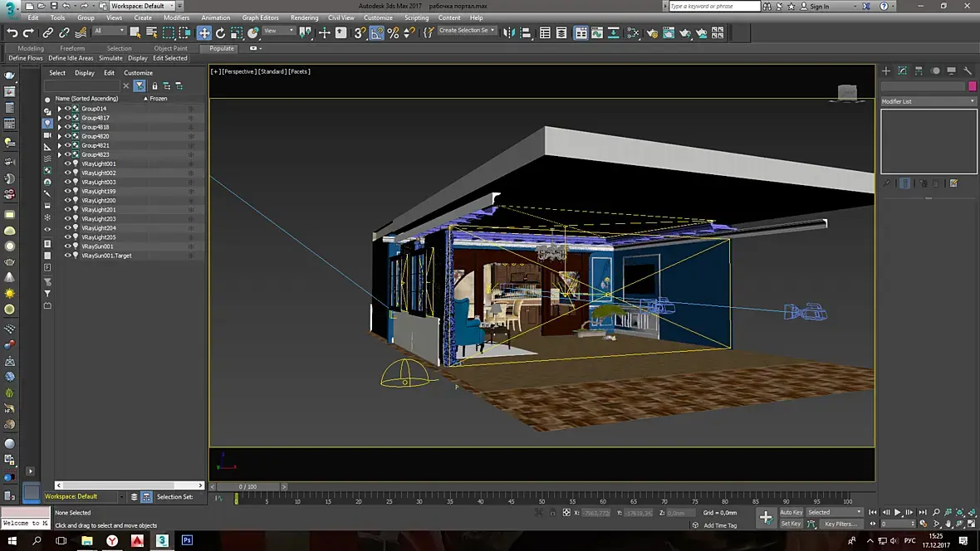Toggle the eye icon for Group4817

coord(67,118)
